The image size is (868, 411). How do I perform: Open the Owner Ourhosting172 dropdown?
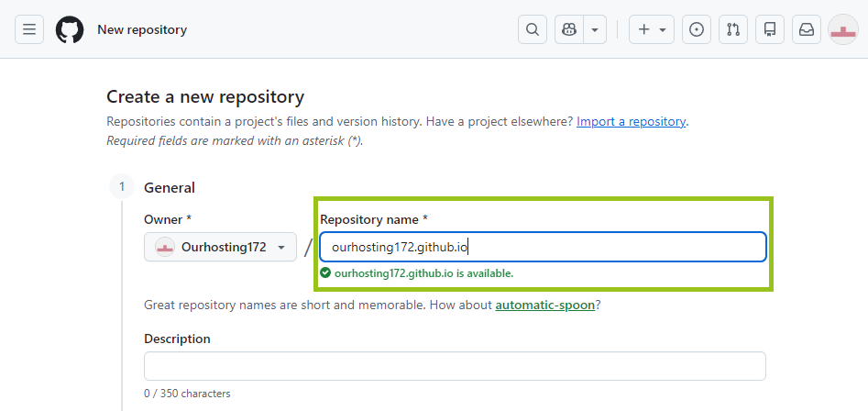coord(220,247)
